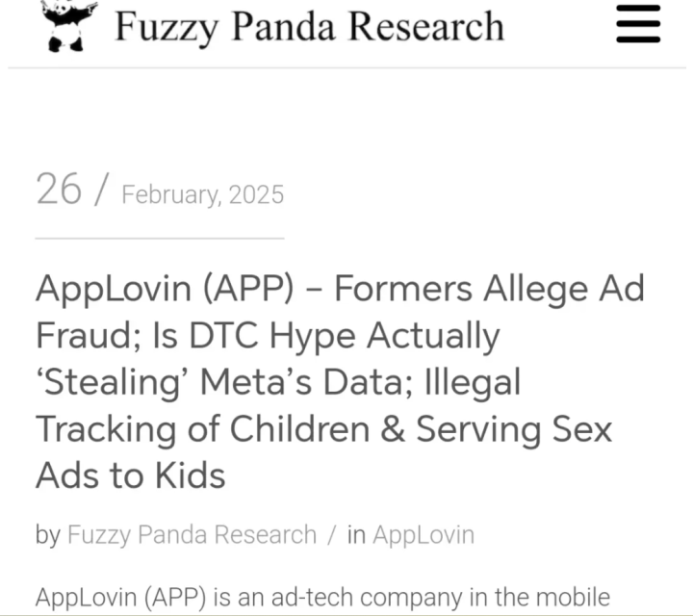This screenshot has height=616, width=693.
Task: Click headline line "Tracking of Children & Serving Sex"
Action: pos(323,428)
